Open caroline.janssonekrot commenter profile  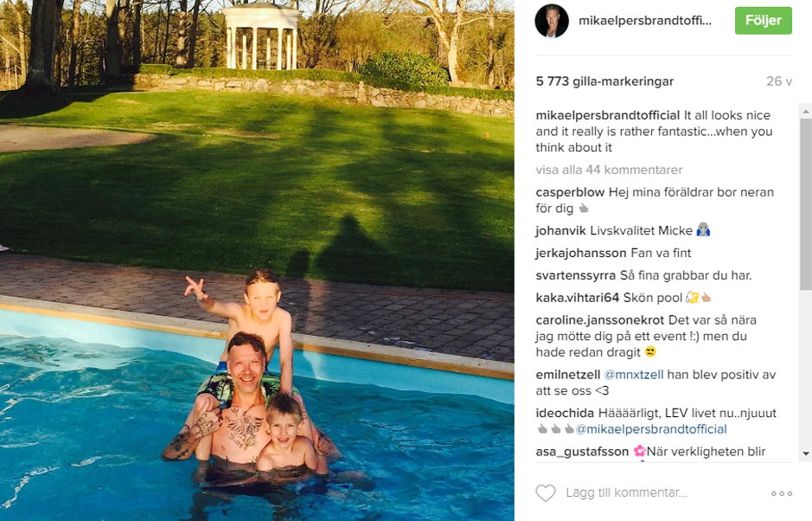click(599, 320)
